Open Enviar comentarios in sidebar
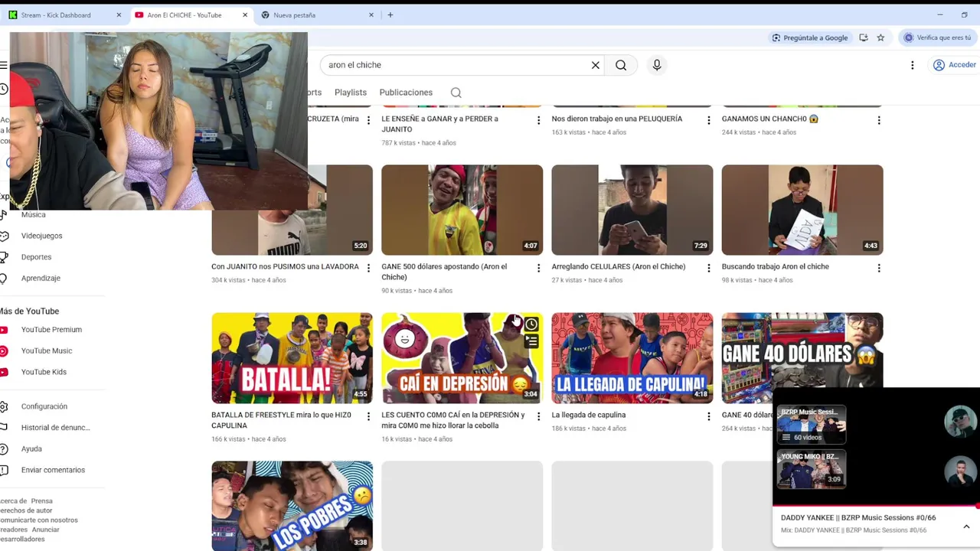This screenshot has width=980, height=551. (x=53, y=470)
